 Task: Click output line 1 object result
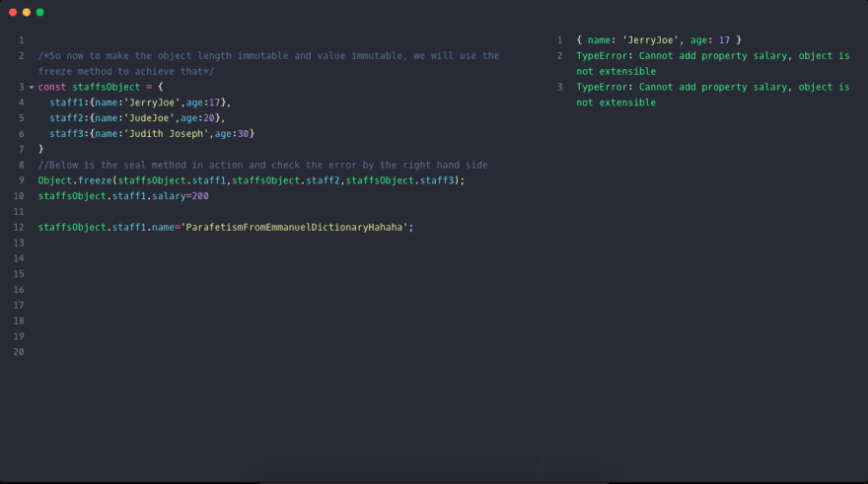coord(659,40)
